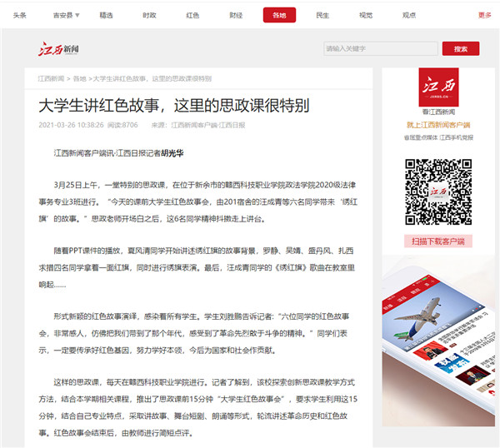This screenshot has height=448, width=500.
Task: Switch to the 观点 section
Action: click(x=409, y=15)
